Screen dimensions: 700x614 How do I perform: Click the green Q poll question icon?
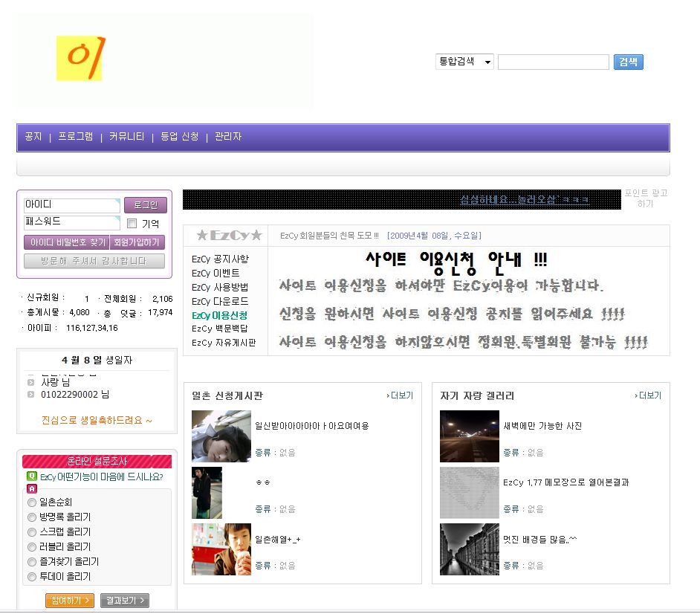point(32,476)
